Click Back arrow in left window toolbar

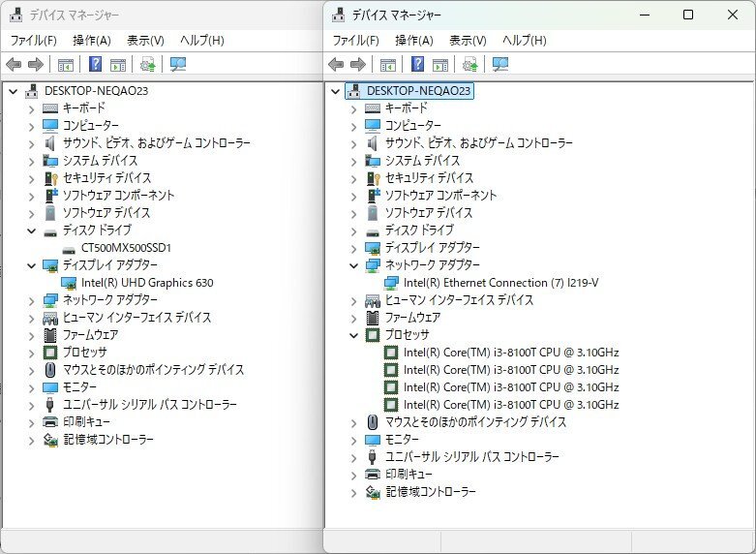14,64
